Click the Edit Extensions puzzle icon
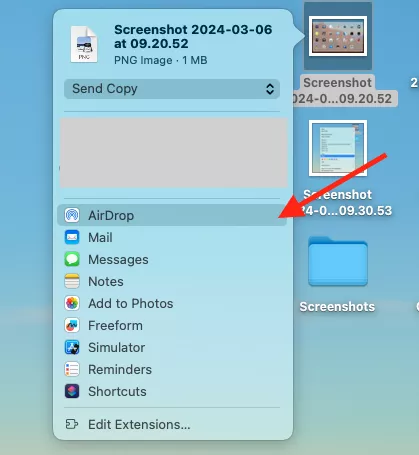Viewport: 419px width, 455px height. 72,424
